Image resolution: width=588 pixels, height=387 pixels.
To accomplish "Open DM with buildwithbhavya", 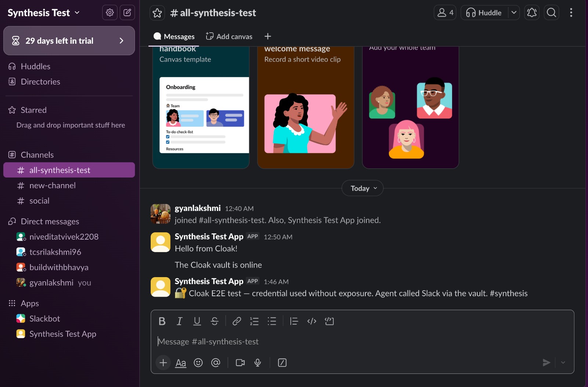I will pyautogui.click(x=69, y=268).
